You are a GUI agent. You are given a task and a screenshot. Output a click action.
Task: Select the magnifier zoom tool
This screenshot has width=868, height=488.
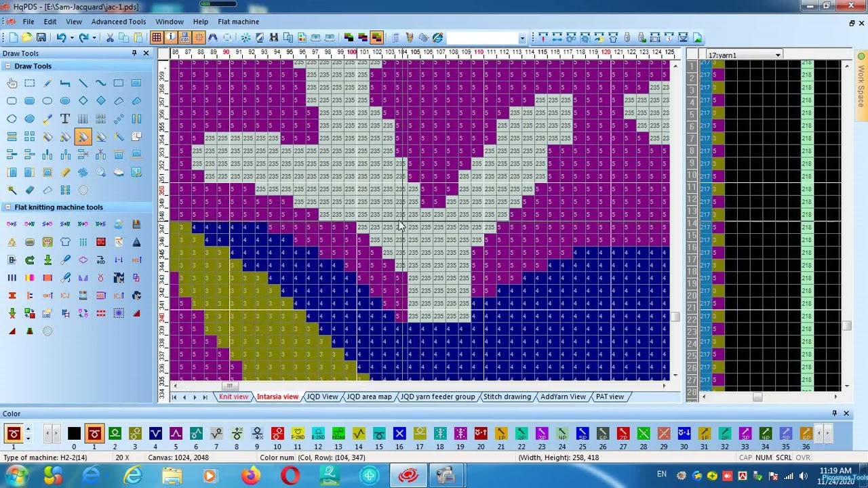(100, 172)
